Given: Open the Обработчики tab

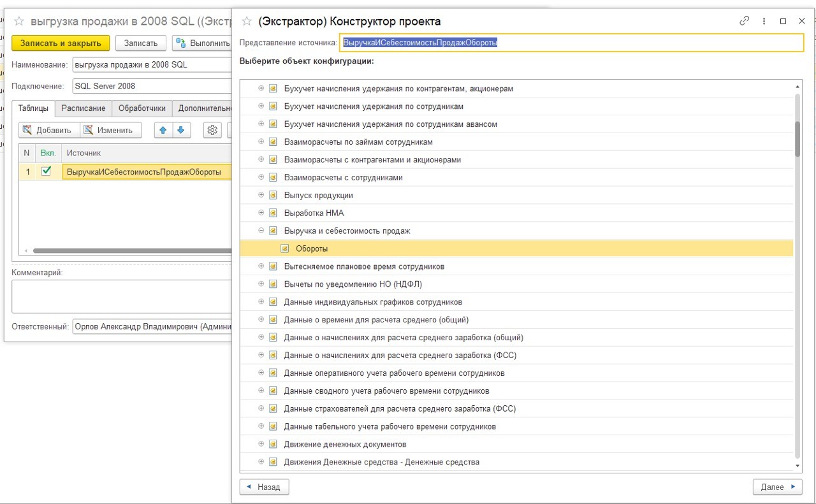Looking at the screenshot, I should pyautogui.click(x=142, y=108).
